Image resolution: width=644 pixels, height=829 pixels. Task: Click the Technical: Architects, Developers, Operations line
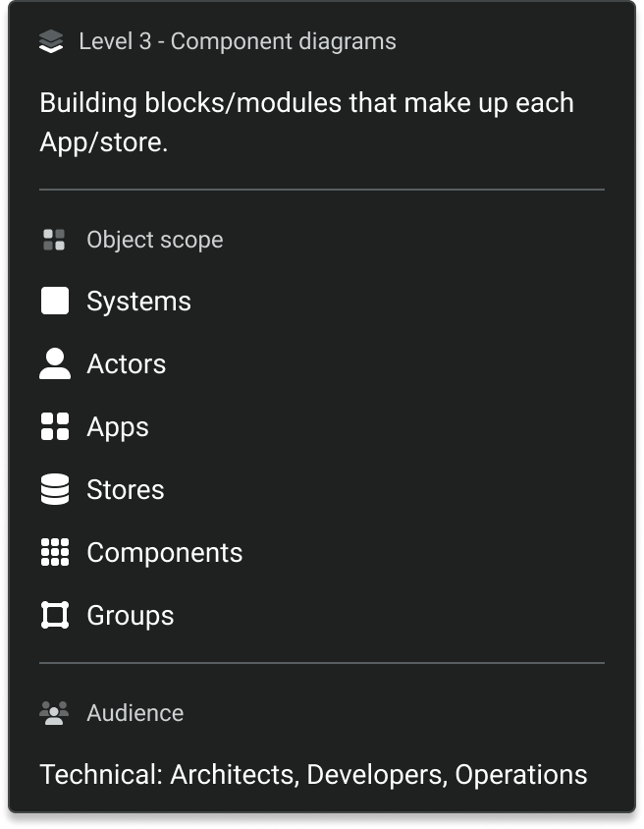pyautogui.click(x=314, y=775)
